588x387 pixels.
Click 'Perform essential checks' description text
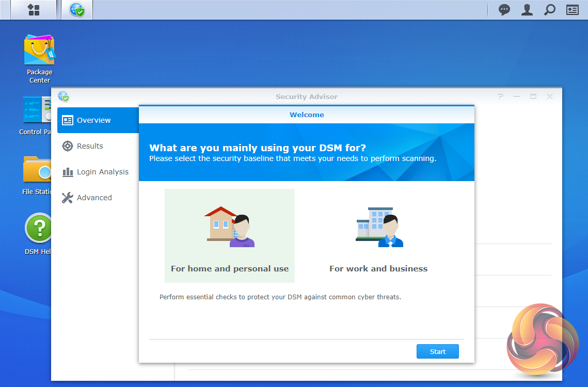point(280,297)
